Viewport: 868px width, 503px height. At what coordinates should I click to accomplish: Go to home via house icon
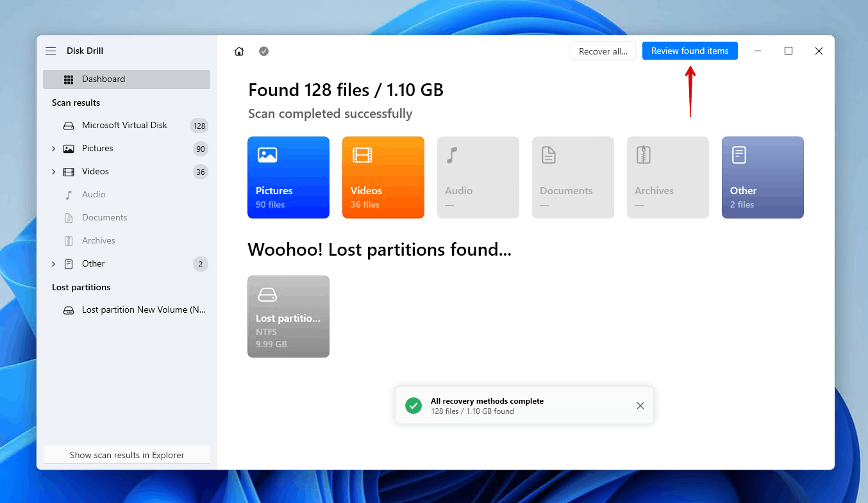239,51
